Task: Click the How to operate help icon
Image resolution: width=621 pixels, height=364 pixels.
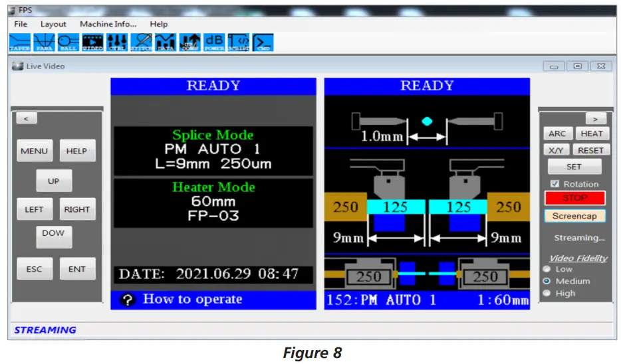Action: [x=128, y=300]
